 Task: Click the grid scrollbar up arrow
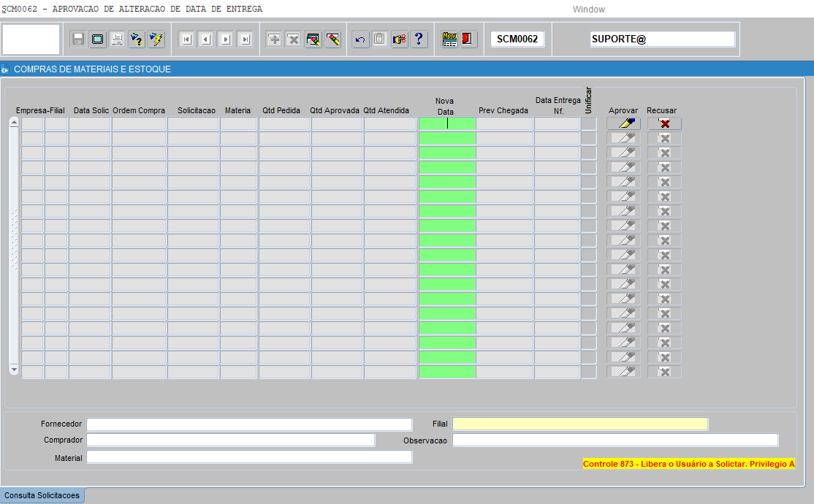14,123
